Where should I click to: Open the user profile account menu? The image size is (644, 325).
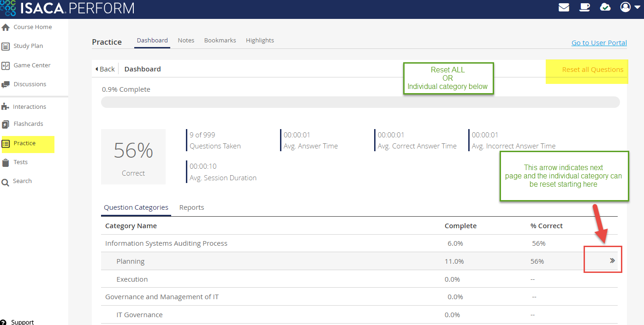tap(630, 7)
